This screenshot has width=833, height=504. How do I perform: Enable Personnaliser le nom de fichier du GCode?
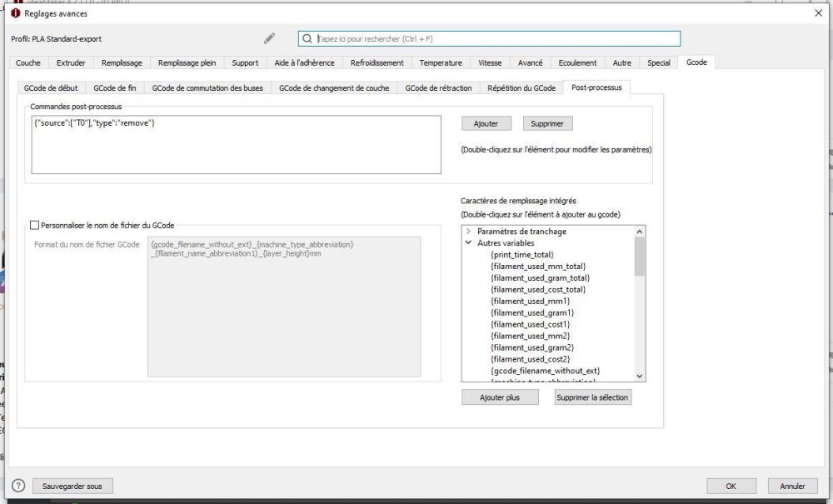click(x=34, y=225)
